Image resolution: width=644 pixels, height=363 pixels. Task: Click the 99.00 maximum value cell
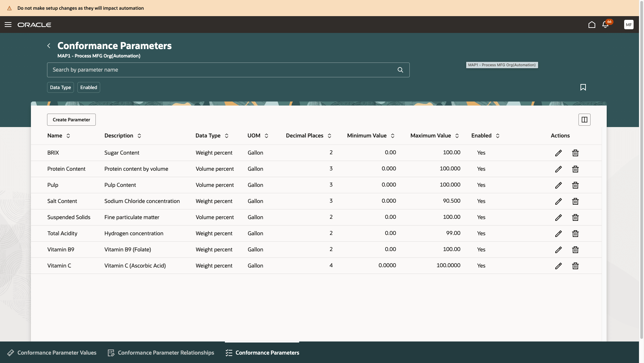[x=453, y=233]
